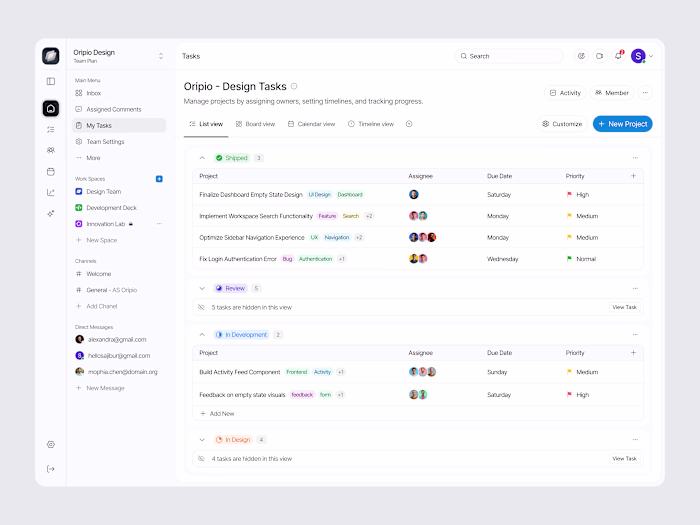Open Build Activity Feed Component task

pyautogui.click(x=240, y=372)
